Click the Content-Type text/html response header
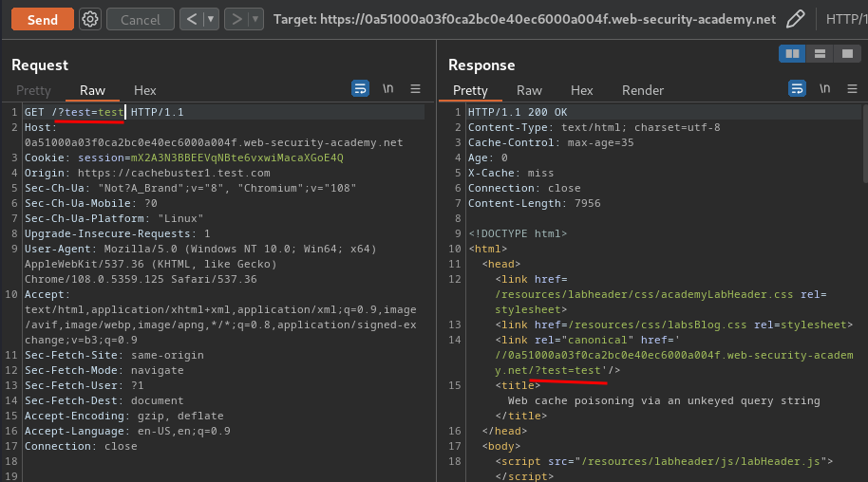Screen dimensions: 868x482 click(x=594, y=127)
